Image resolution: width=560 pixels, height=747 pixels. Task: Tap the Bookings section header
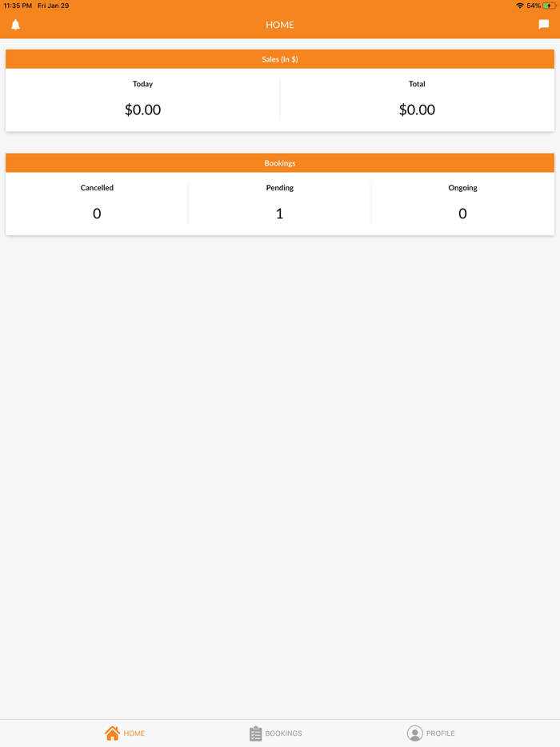[x=280, y=163]
